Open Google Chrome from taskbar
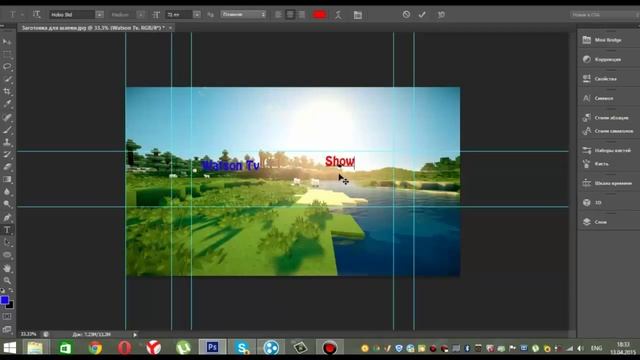The image size is (640, 360). tap(95, 348)
